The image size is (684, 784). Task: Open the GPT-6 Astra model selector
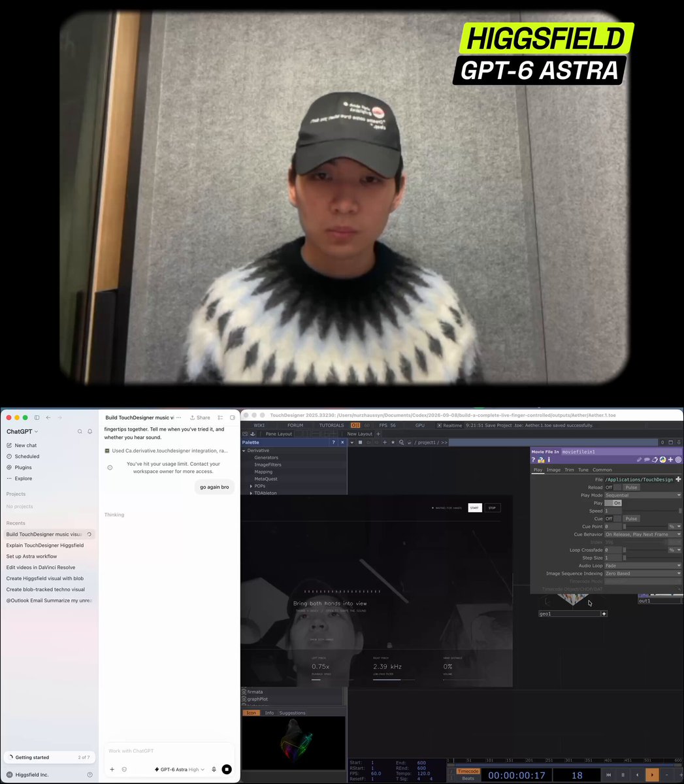pos(180,770)
